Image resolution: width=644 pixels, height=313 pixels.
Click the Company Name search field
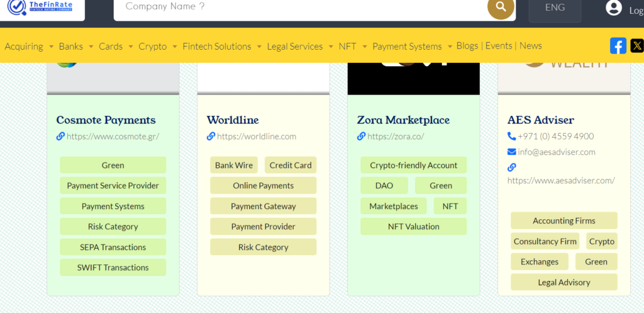click(x=302, y=7)
